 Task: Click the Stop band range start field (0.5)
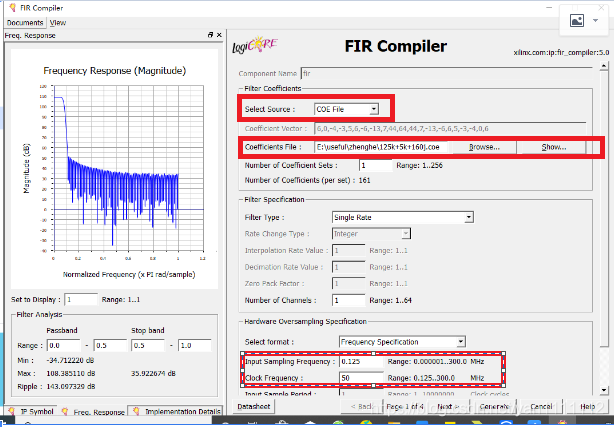(148, 346)
